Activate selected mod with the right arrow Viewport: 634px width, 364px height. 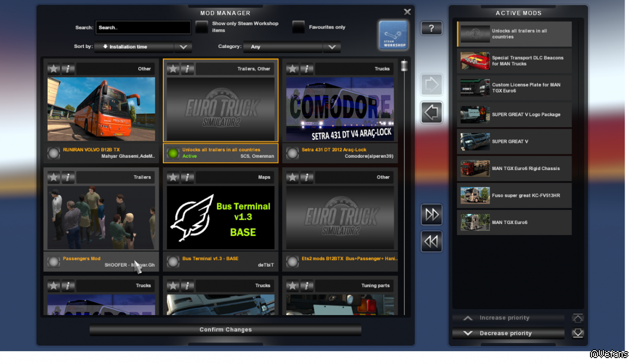click(432, 85)
